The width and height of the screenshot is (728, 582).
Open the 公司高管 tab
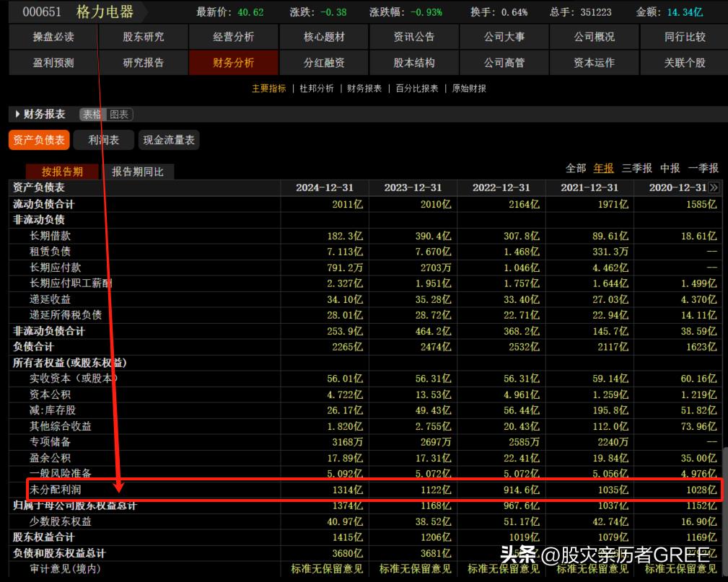504,63
